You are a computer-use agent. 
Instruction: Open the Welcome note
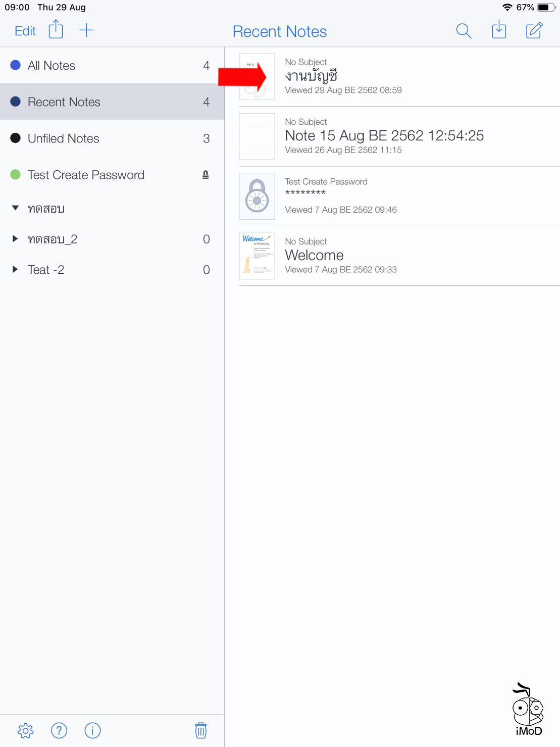[x=314, y=255]
